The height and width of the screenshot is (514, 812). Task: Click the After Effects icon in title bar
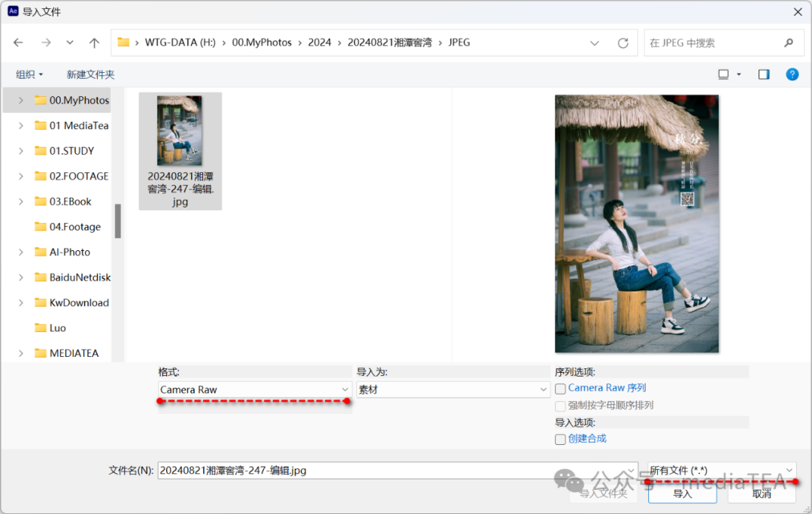click(13, 11)
